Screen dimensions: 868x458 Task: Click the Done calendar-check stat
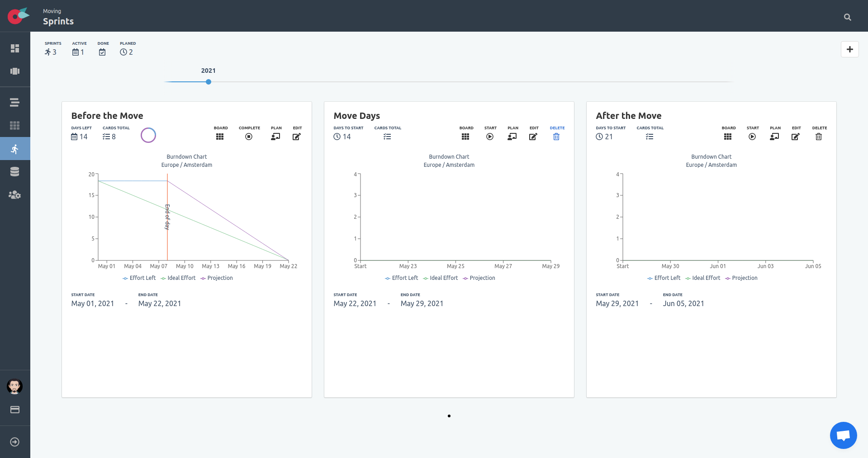(x=103, y=49)
